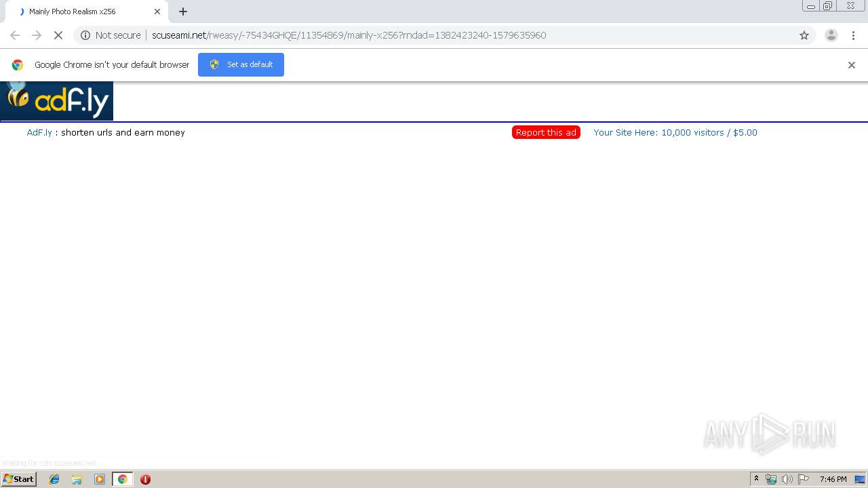Screen dimensions: 868x488
Task: Set Chrome as default browser
Action: pyautogui.click(x=241, y=64)
